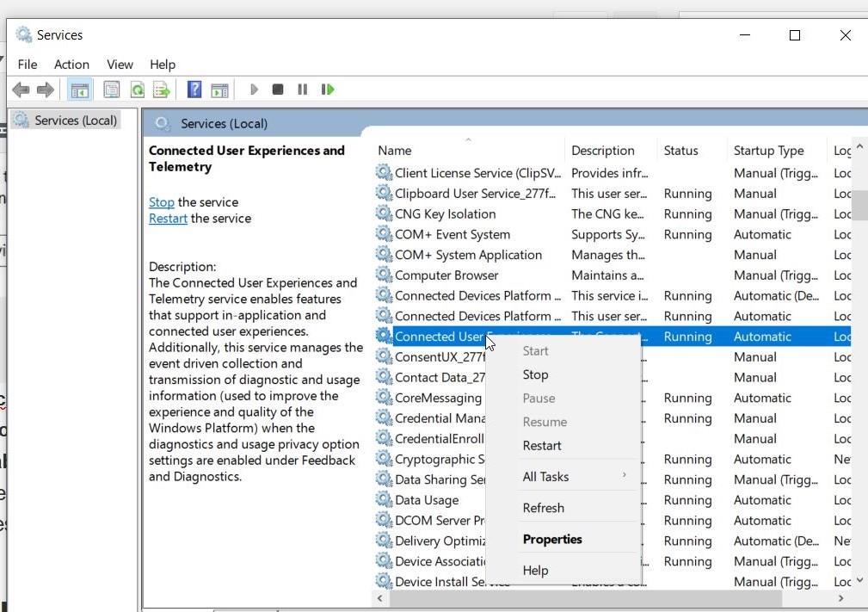
Task: Open Help using the blue question mark icon
Action: tap(194, 89)
